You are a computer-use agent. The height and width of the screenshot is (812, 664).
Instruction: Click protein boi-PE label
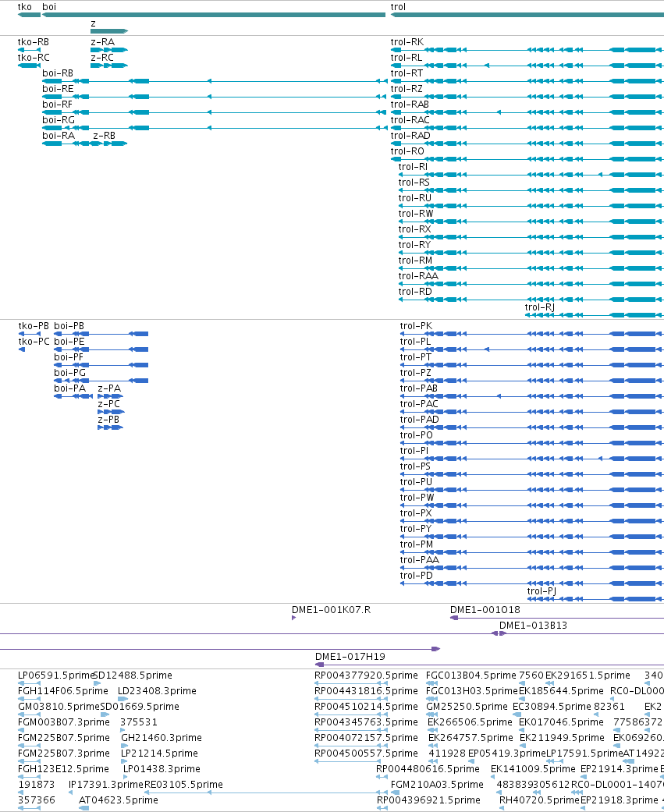(69, 342)
